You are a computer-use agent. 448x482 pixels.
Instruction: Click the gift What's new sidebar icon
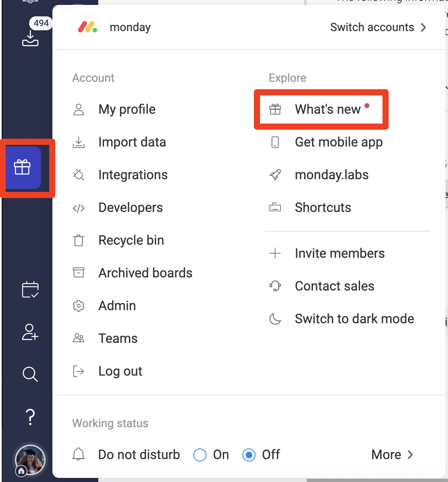pyautogui.click(x=22, y=167)
